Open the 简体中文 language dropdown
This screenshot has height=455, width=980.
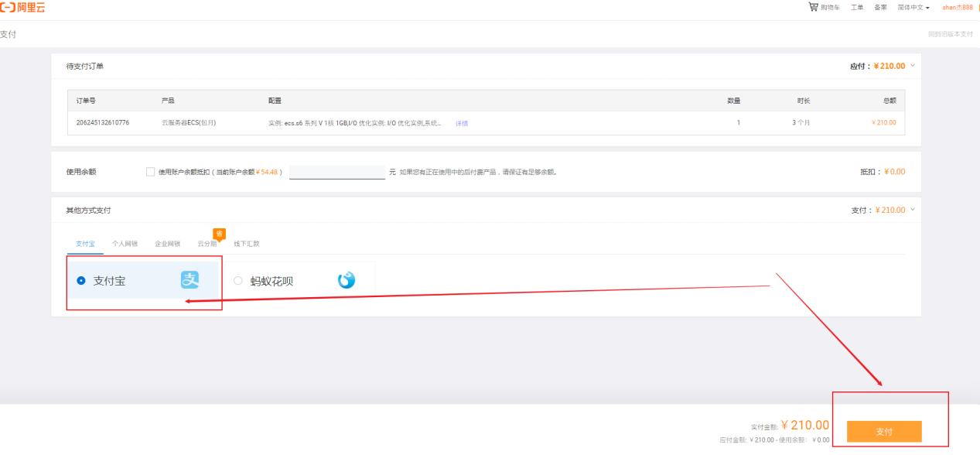(x=913, y=7)
